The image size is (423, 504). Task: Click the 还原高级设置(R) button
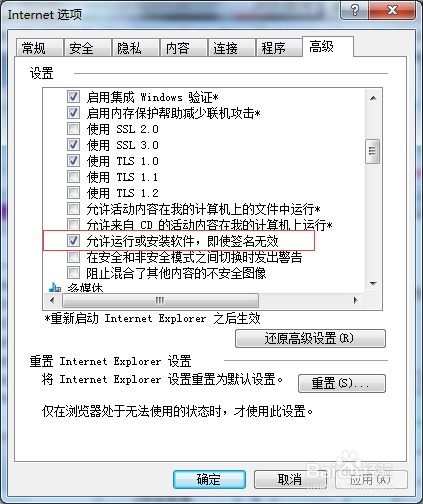coord(310,339)
